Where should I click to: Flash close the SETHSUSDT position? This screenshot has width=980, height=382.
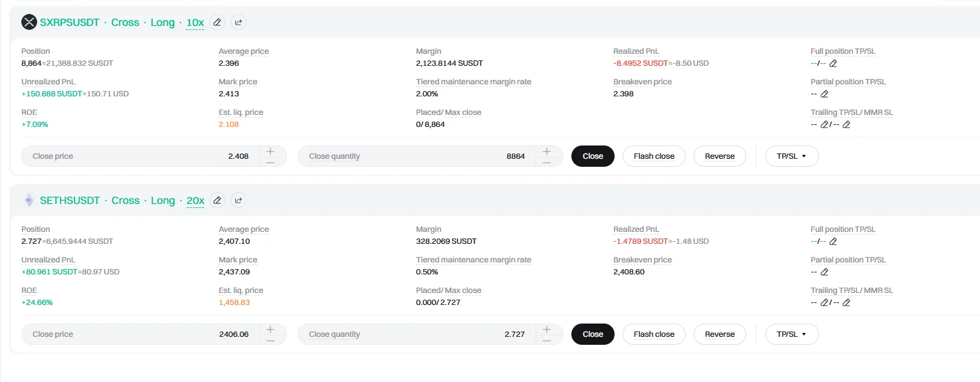[654, 334]
